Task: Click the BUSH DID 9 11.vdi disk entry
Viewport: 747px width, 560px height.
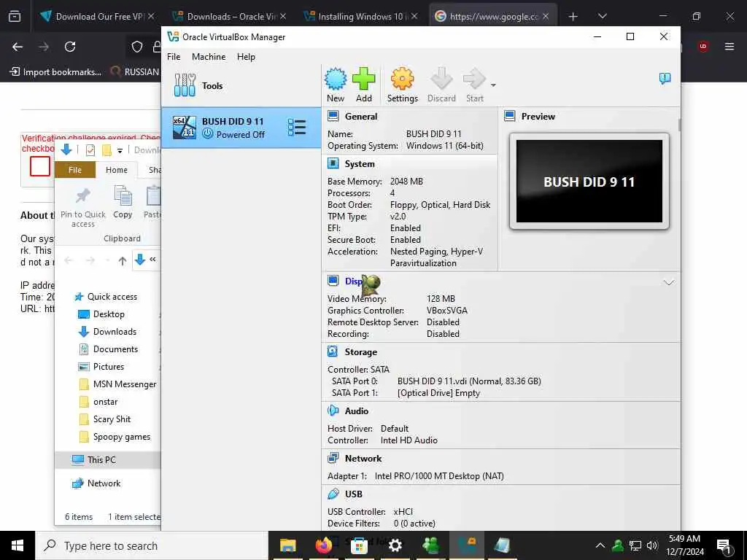Action: tap(469, 381)
